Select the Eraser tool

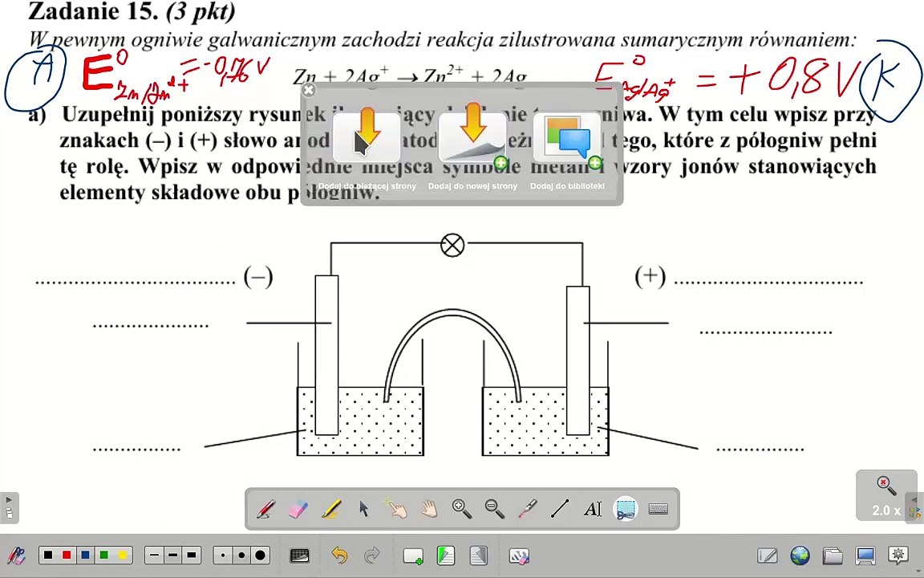(298, 508)
